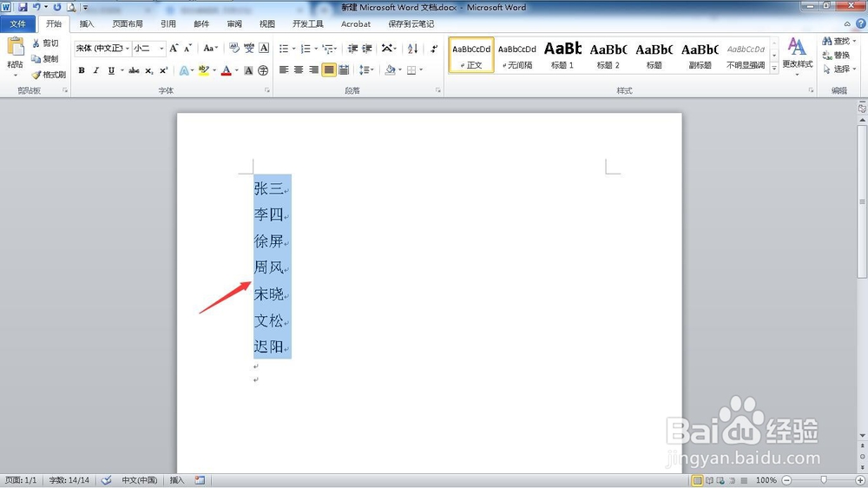This screenshot has width=868, height=488.
Task: Apply the yellow text highlight color
Action: click(204, 70)
